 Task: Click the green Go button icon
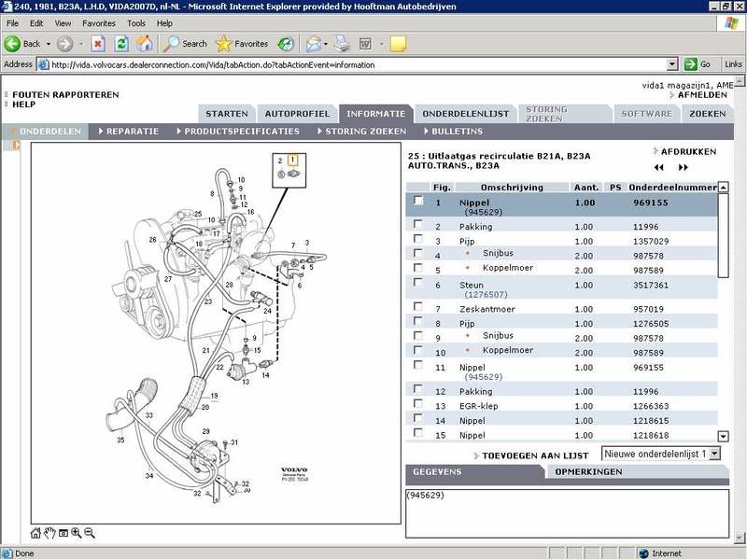pos(690,64)
